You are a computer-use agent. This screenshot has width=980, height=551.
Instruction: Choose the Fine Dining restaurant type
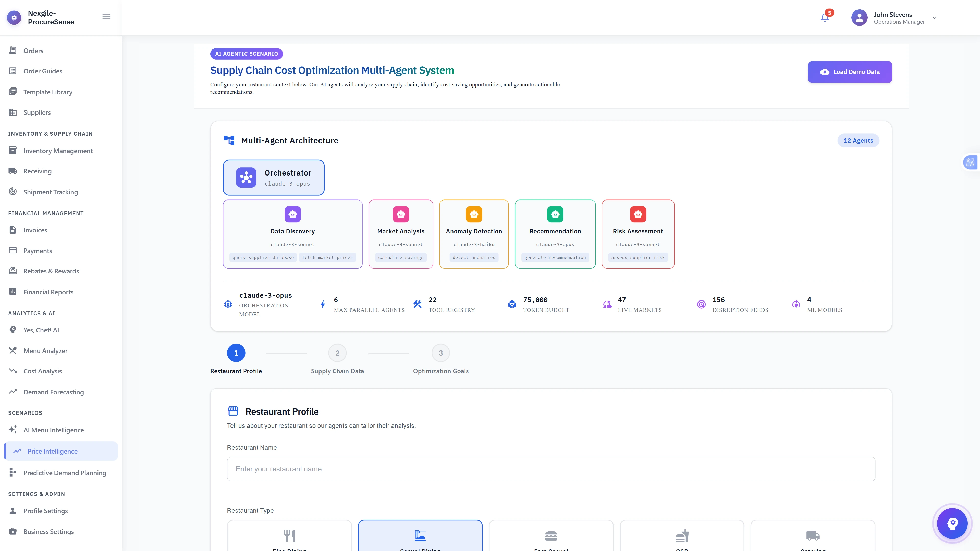point(289,536)
